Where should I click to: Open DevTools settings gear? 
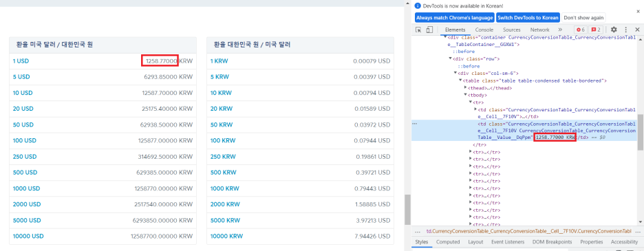pos(614,30)
